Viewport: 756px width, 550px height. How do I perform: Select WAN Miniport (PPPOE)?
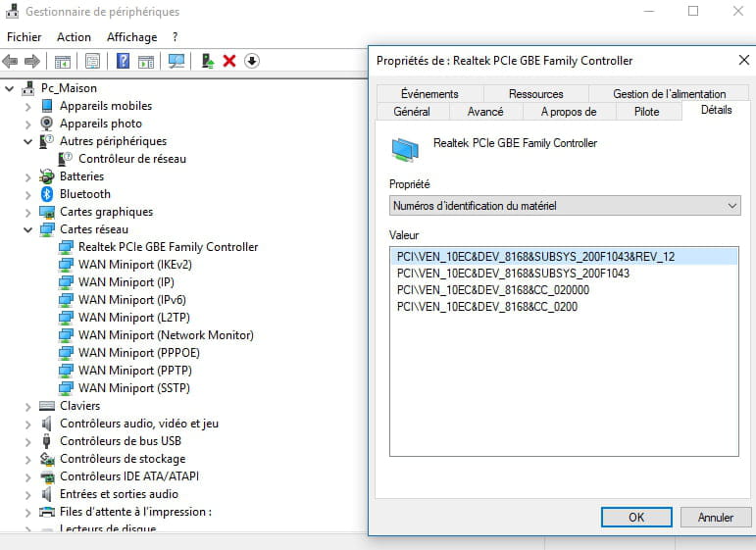(139, 353)
